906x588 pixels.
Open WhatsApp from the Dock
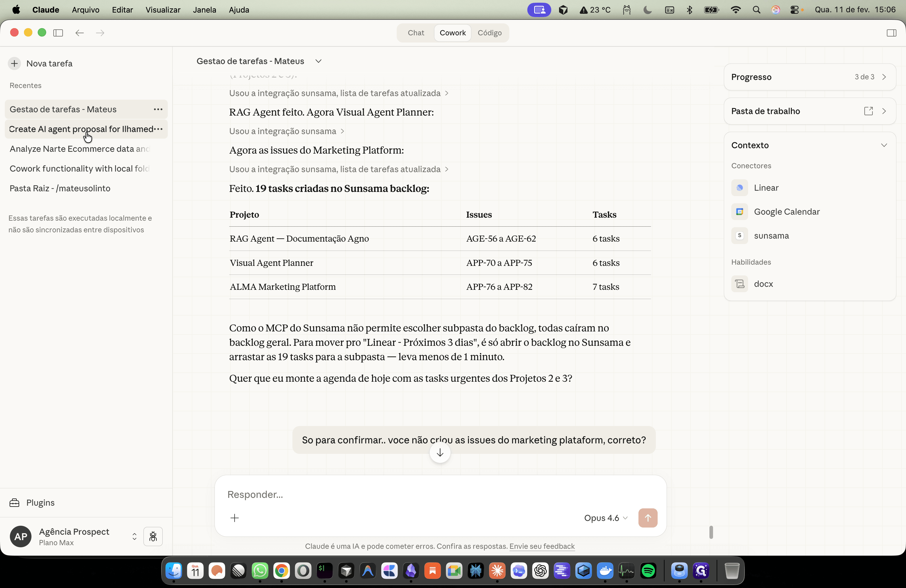pos(260,571)
